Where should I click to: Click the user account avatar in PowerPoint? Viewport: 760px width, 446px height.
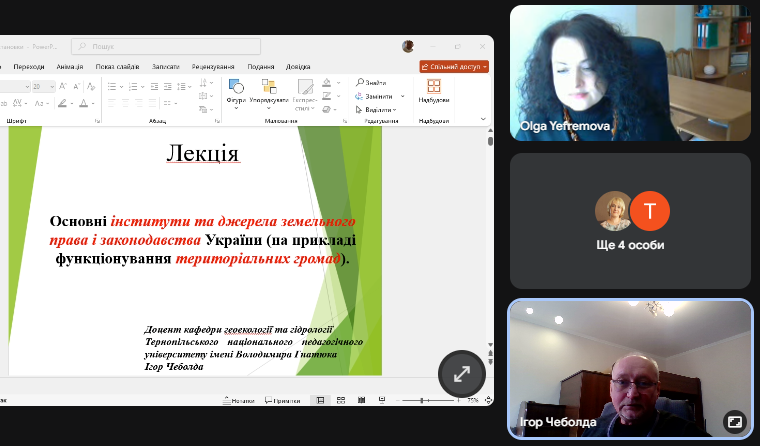[x=408, y=47]
